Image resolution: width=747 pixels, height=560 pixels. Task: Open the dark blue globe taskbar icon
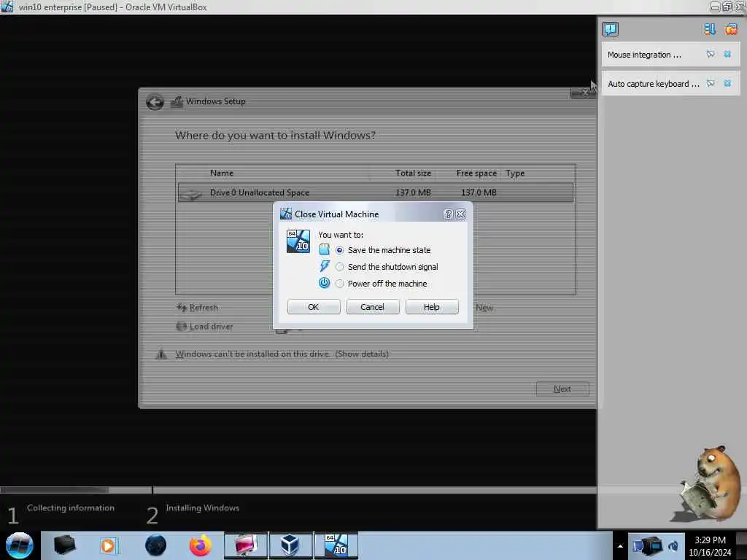(155, 545)
